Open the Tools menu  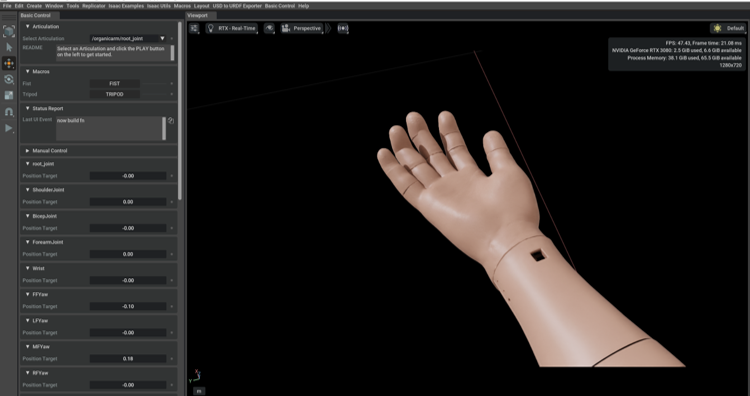[73, 6]
